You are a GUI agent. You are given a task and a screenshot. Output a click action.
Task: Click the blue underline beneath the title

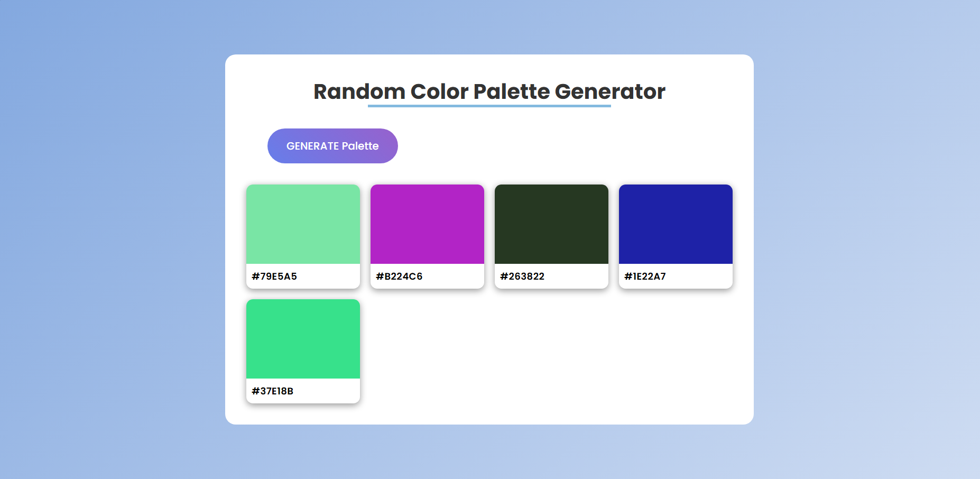tap(489, 106)
